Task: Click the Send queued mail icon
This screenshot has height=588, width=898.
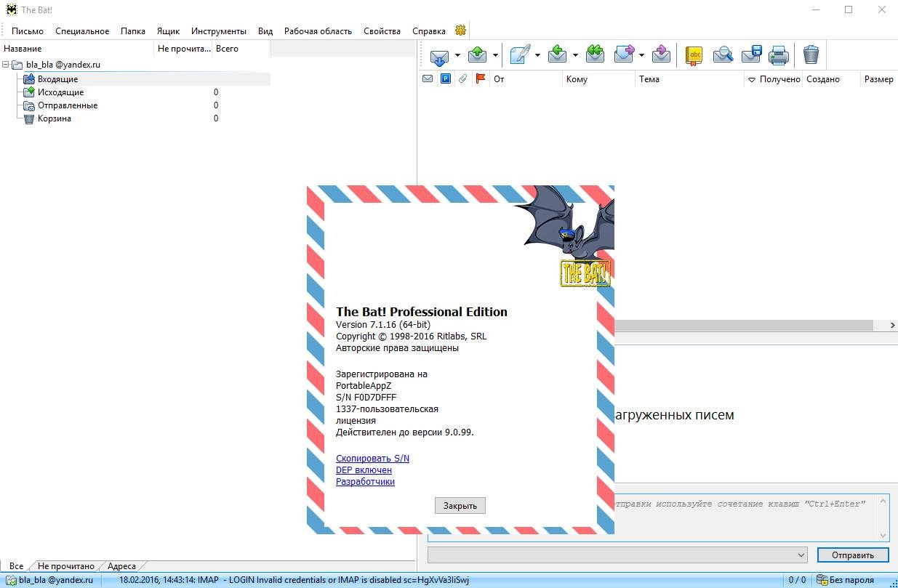Action: coord(477,55)
